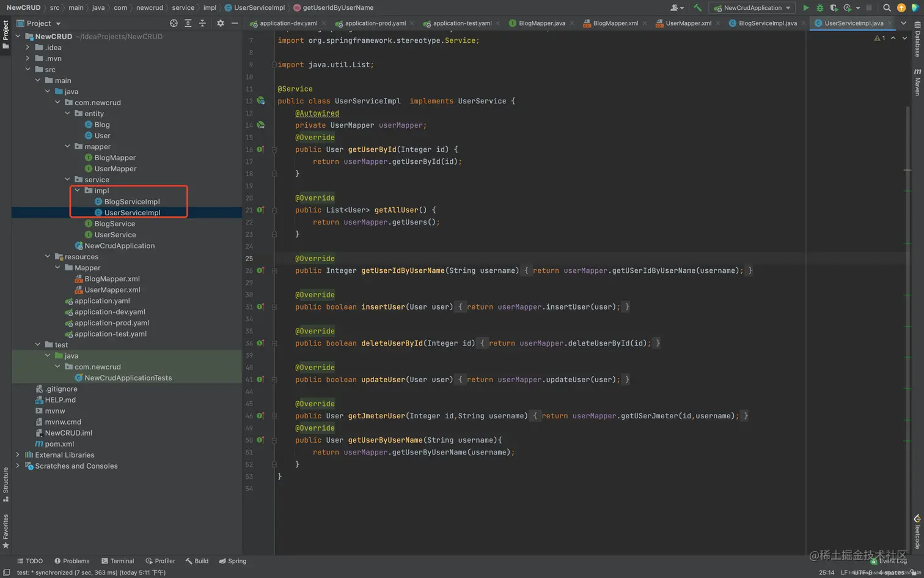Open the user account icon dropdown
Viewport: 924px width, 578px height.
676,7
